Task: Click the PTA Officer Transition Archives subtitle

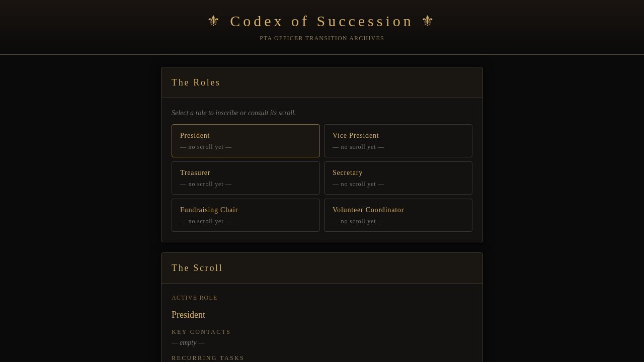Action: click(x=322, y=38)
